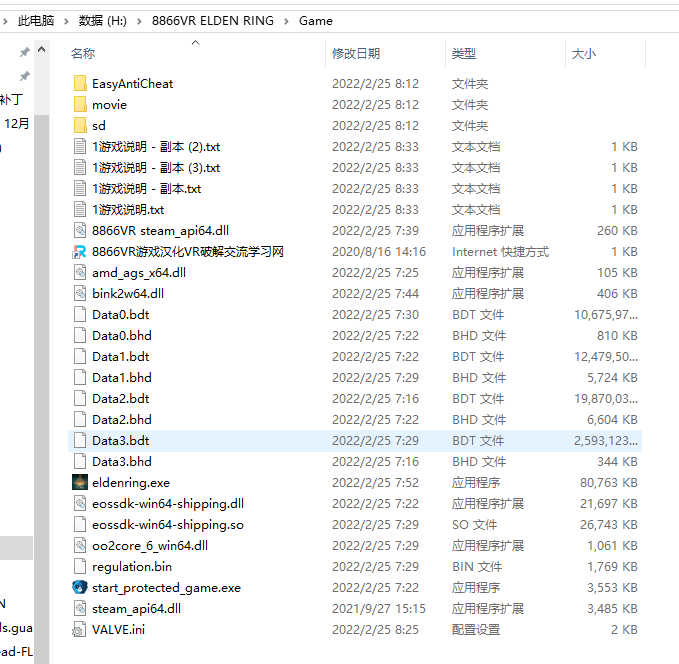This screenshot has height=664, width=679.
Task: Select the 8866VR游戏汉化VR破解交流学习网 shortcut name
Action: (x=188, y=252)
